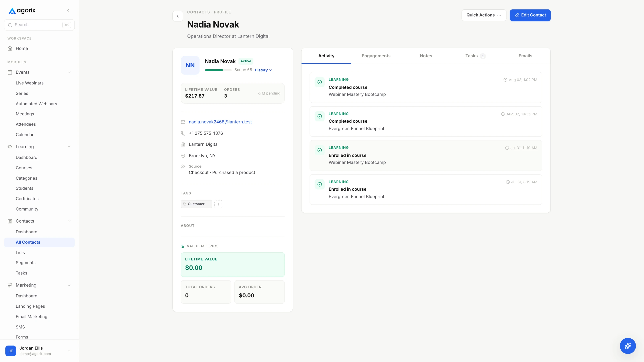Image resolution: width=644 pixels, height=362 pixels.
Task: Open Students under Learning
Action: click(x=24, y=188)
